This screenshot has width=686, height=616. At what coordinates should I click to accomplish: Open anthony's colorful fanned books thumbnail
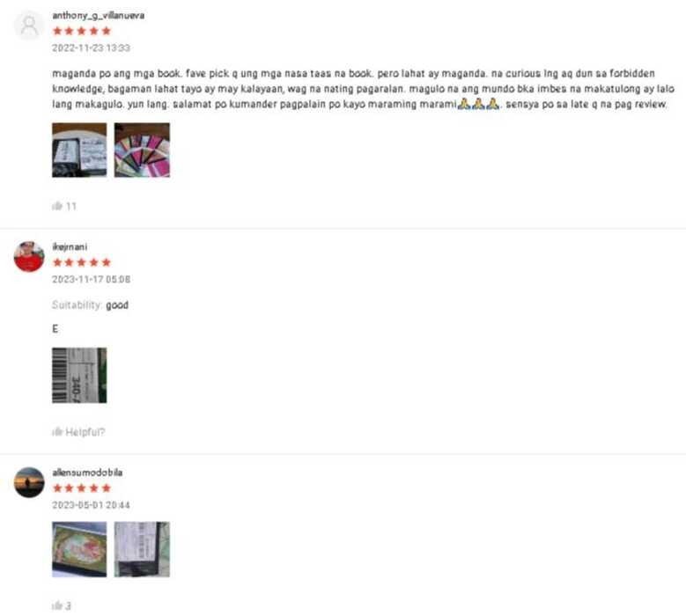[x=142, y=150]
